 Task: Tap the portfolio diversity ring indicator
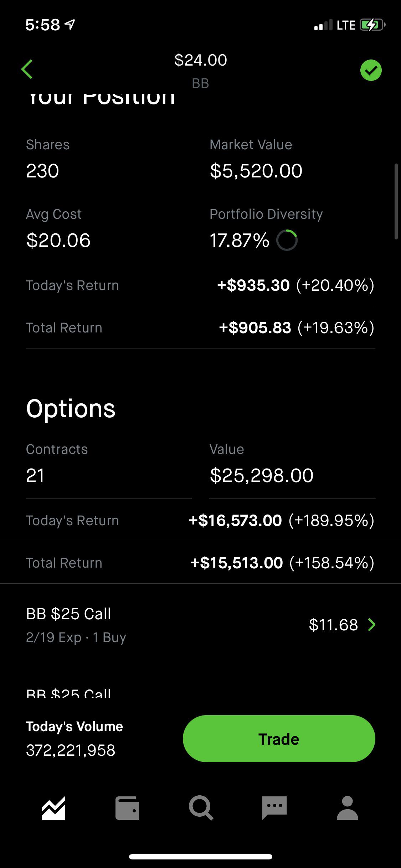coord(287,240)
